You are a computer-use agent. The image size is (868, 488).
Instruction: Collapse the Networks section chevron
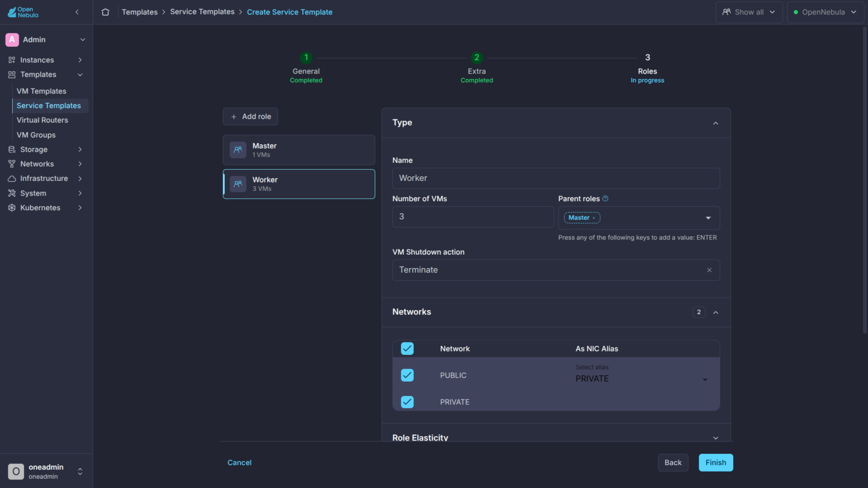(x=716, y=313)
